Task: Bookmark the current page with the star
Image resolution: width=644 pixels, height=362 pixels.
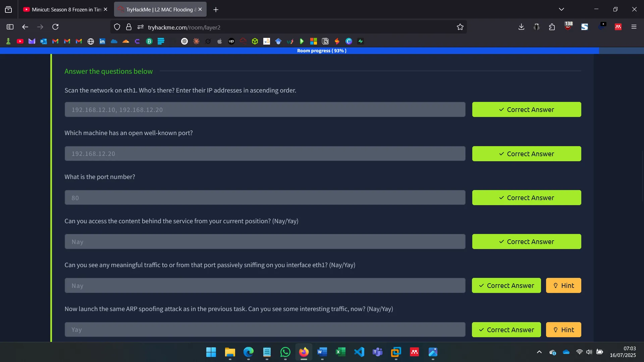Action: pyautogui.click(x=460, y=27)
